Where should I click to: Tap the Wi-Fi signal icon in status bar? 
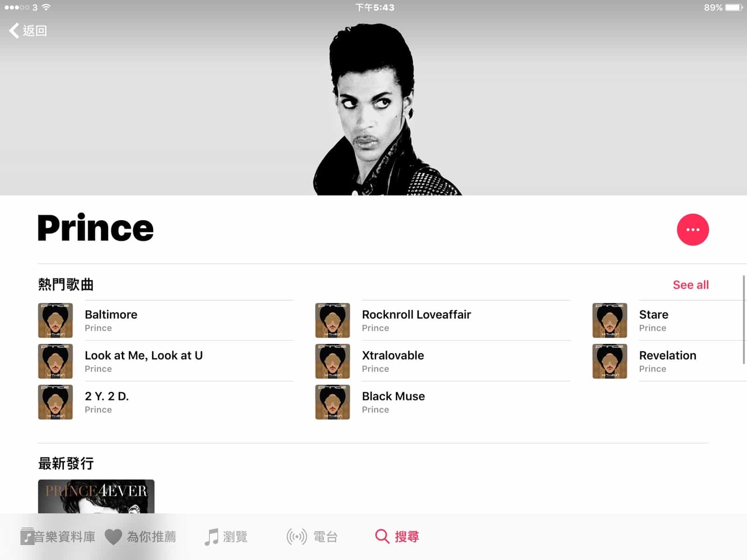46,7
